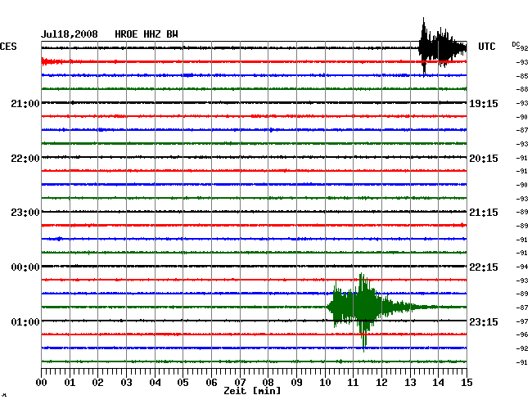Select the 00:00 local time label
532x404 pixels.
[x=25, y=267]
